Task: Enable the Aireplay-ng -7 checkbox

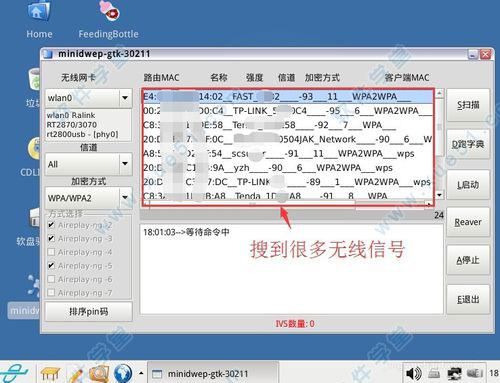Action: click(x=51, y=293)
